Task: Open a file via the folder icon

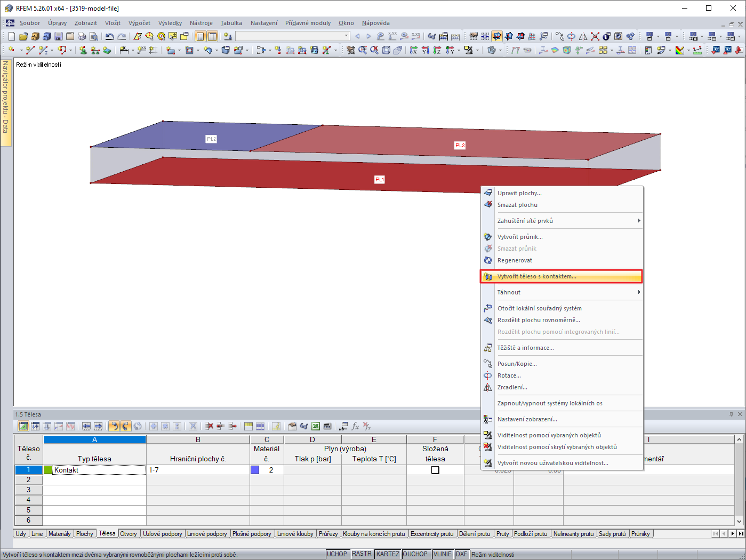Action: pos(23,36)
